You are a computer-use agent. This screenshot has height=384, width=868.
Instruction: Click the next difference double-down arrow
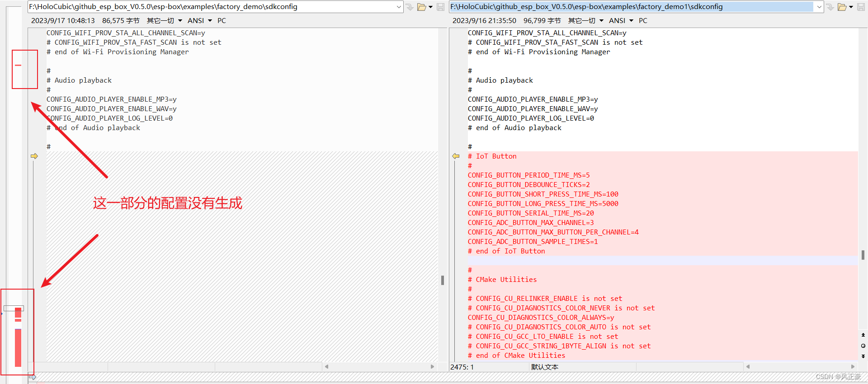click(863, 356)
